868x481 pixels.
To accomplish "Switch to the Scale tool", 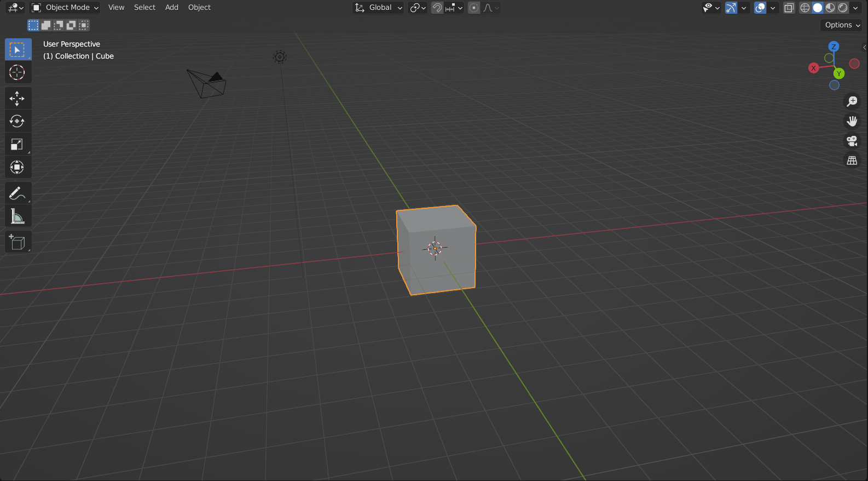I will coord(18,144).
